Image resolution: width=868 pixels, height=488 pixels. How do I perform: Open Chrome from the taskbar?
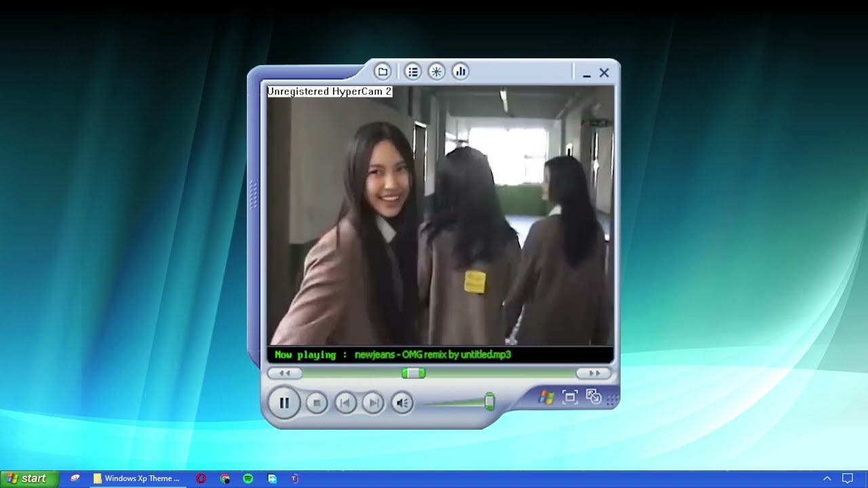[225, 479]
